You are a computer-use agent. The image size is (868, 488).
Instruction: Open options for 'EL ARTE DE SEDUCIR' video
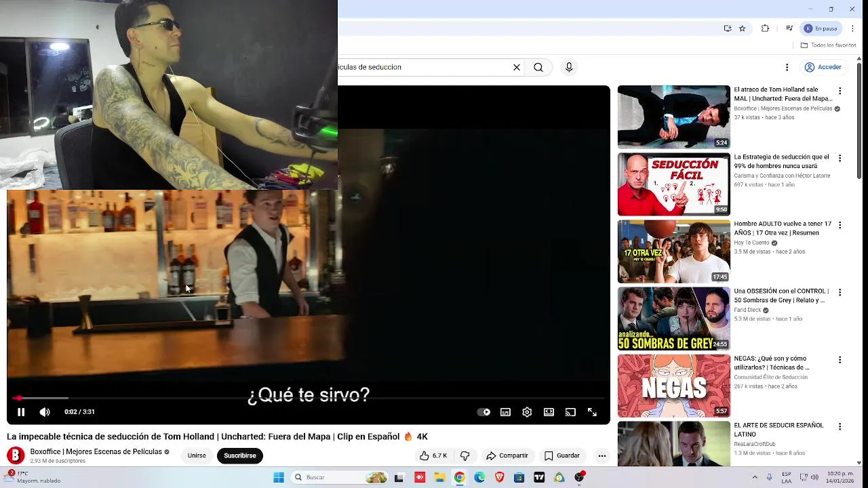(840, 426)
